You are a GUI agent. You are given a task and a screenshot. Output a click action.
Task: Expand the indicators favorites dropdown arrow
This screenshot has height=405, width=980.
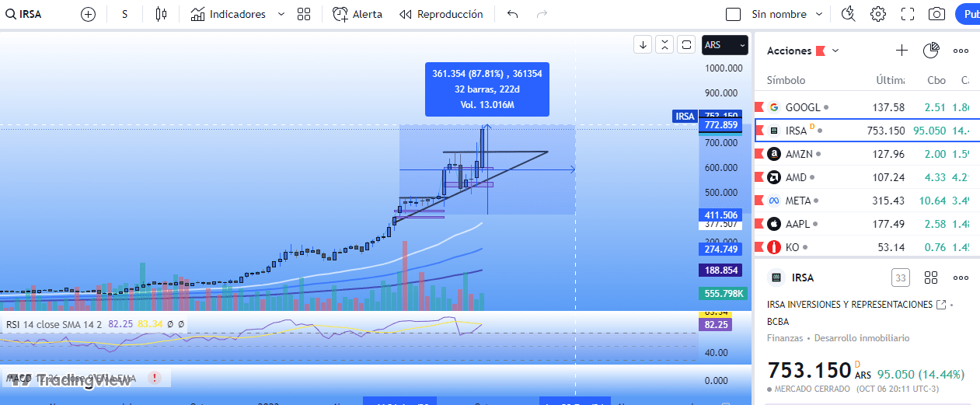coord(281,14)
